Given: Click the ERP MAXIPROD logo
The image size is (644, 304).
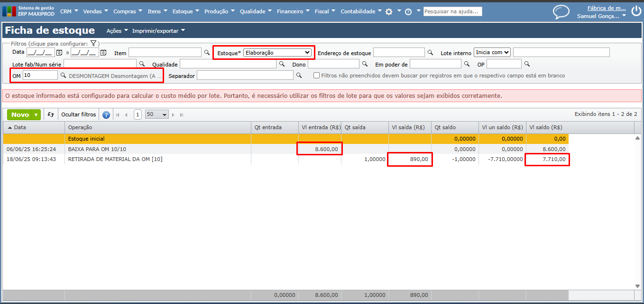Looking at the screenshot, I should coord(28,11).
